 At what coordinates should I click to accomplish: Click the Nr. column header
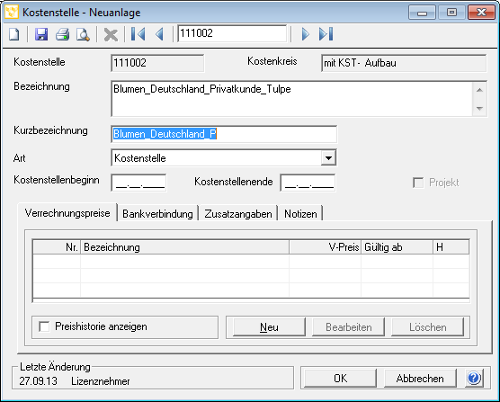pyautogui.click(x=57, y=247)
